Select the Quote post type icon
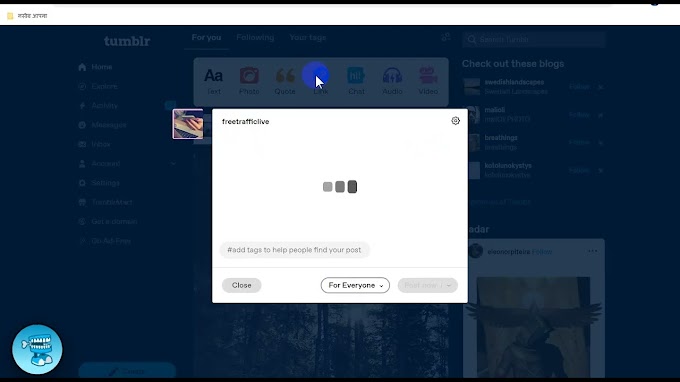Screen dimensions: 680x382 click(x=285, y=76)
